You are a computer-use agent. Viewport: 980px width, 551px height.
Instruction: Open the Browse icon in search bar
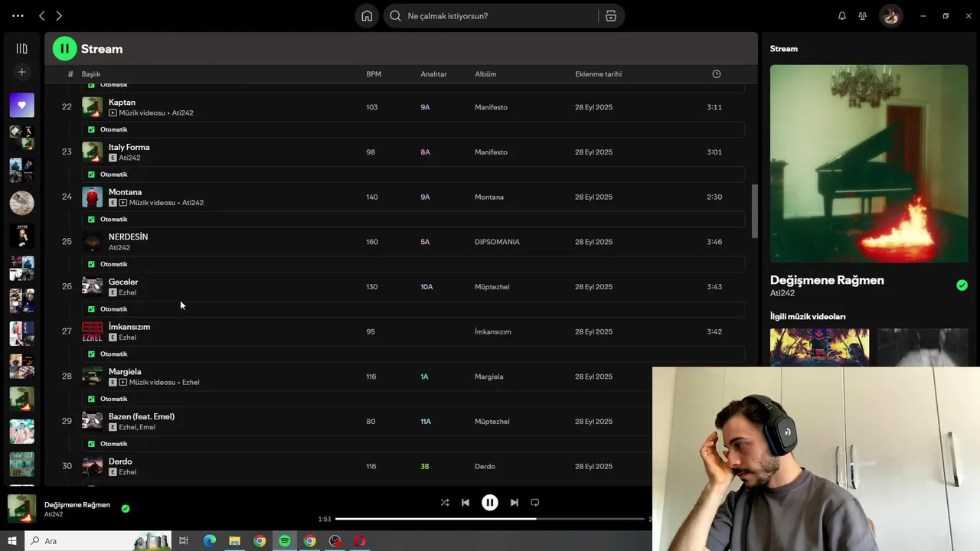pyautogui.click(x=611, y=16)
